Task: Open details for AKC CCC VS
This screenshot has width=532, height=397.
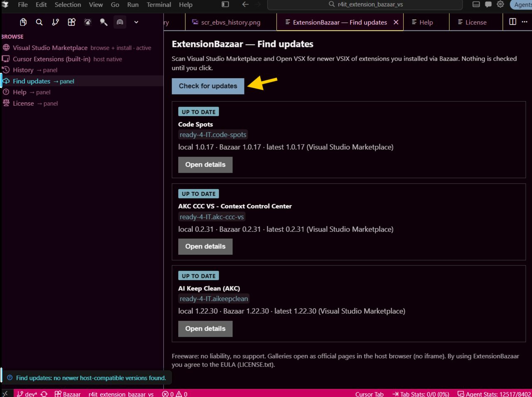Action: 205,247
